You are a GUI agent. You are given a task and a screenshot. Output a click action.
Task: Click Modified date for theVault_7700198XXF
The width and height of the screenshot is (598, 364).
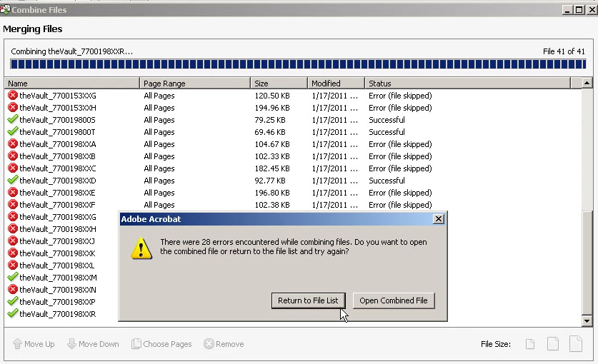335,205
